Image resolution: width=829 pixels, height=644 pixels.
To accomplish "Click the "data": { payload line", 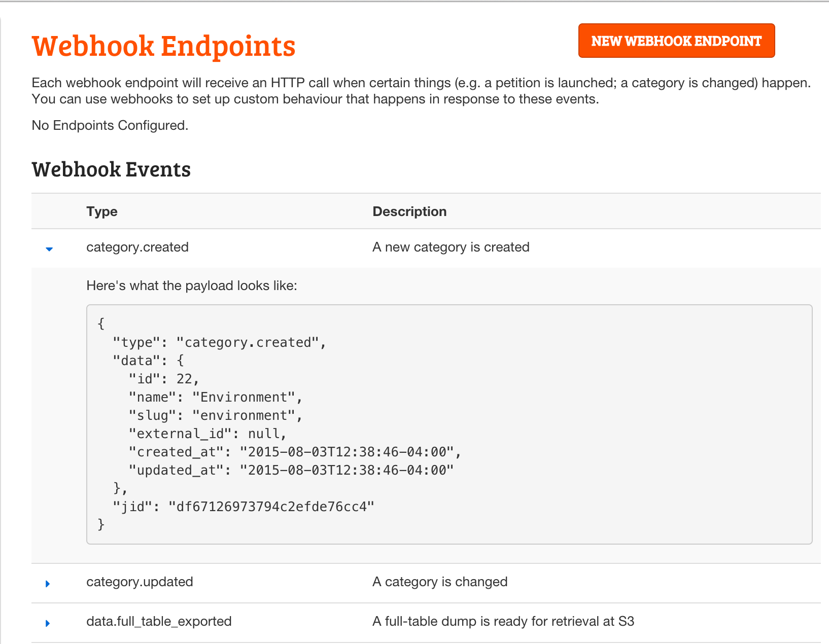I will click(148, 361).
